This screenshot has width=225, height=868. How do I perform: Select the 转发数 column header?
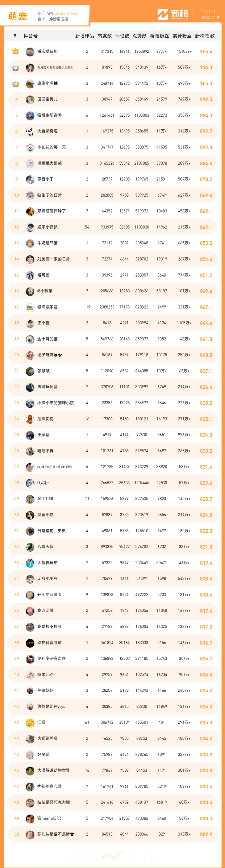tap(105, 36)
